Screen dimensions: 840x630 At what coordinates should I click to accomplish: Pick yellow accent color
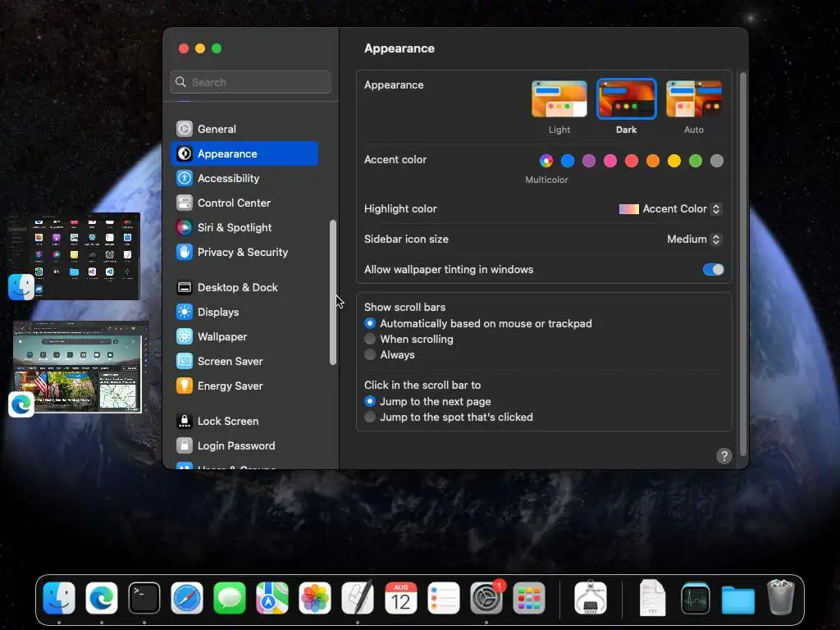pos(674,161)
